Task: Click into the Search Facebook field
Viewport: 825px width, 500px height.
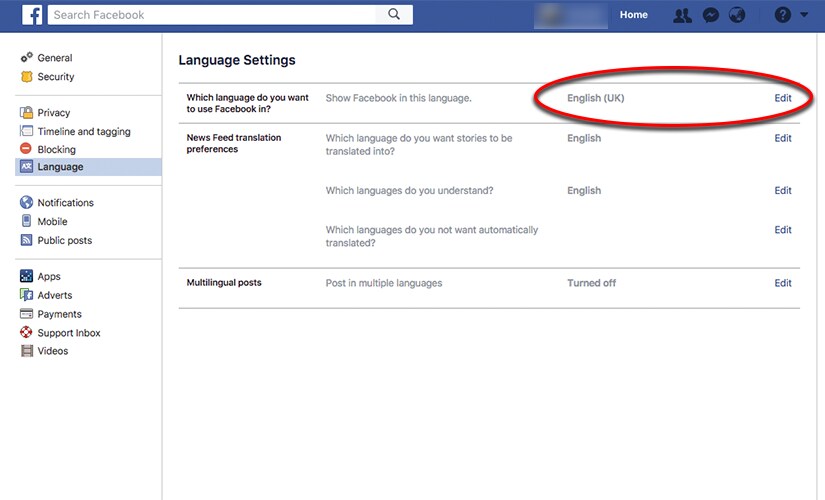Action: click(x=212, y=15)
